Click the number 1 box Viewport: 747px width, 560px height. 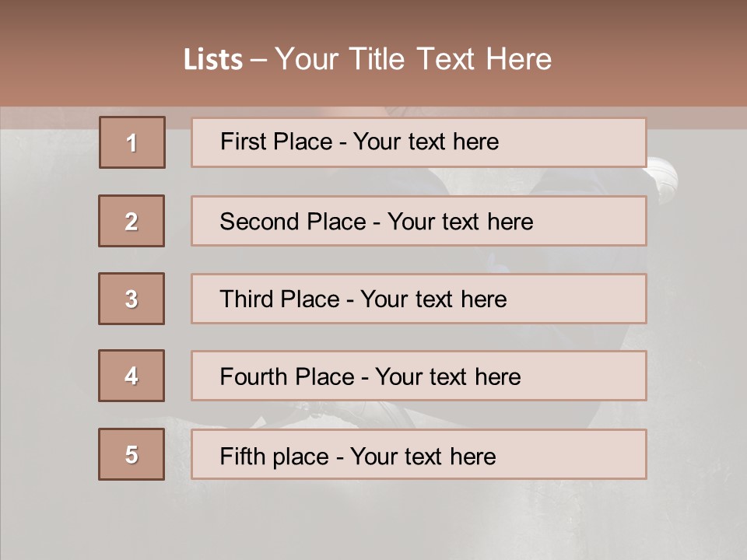(132, 142)
